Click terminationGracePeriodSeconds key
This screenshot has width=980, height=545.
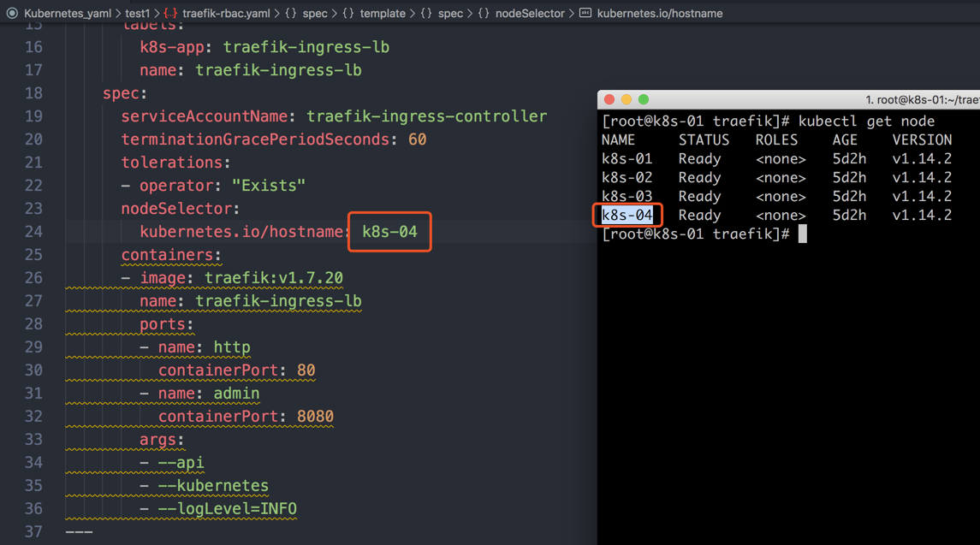click(255, 139)
